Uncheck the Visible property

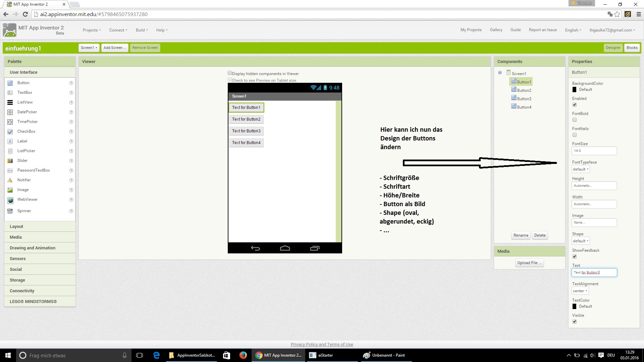coord(575,321)
